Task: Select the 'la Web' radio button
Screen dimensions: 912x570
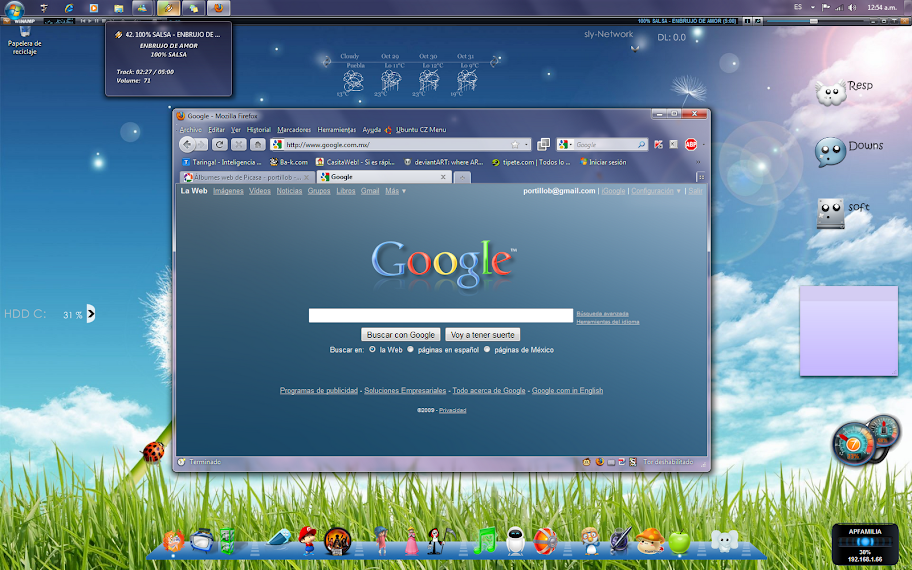Action: pyautogui.click(x=372, y=350)
